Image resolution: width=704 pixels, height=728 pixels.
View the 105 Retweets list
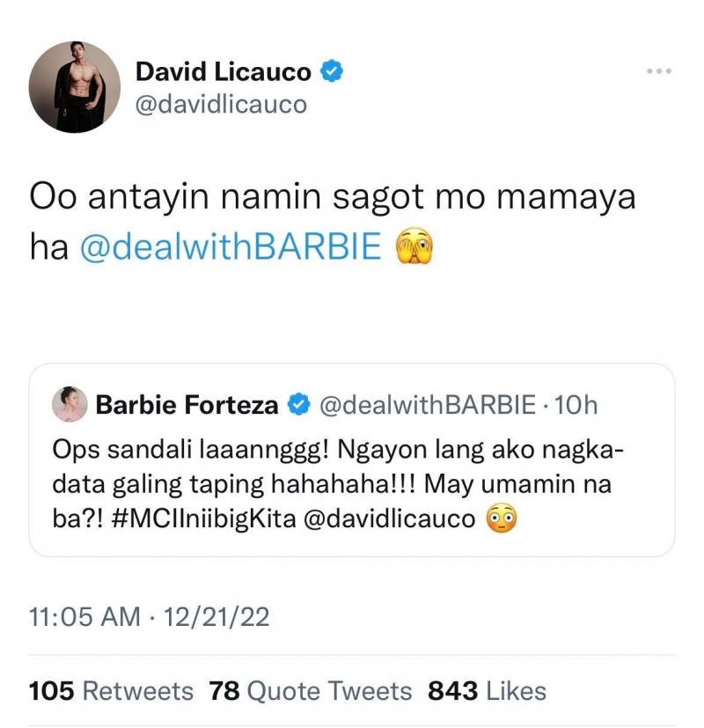tap(111, 690)
